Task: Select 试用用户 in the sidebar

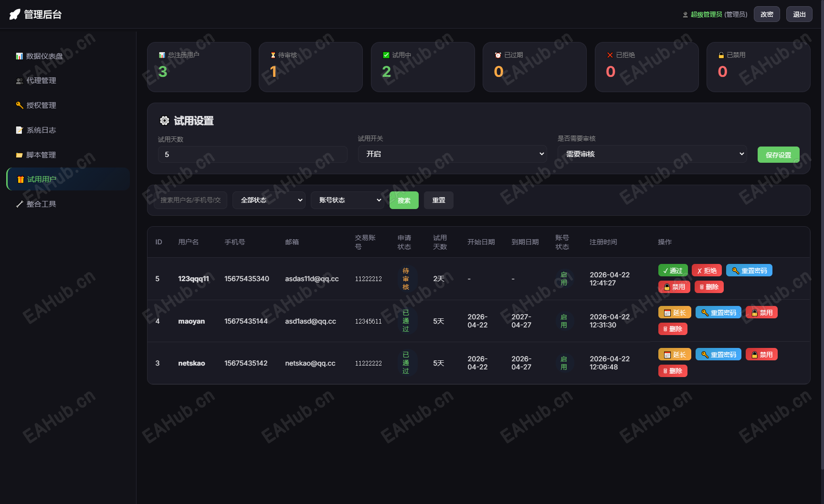Action: pos(68,179)
